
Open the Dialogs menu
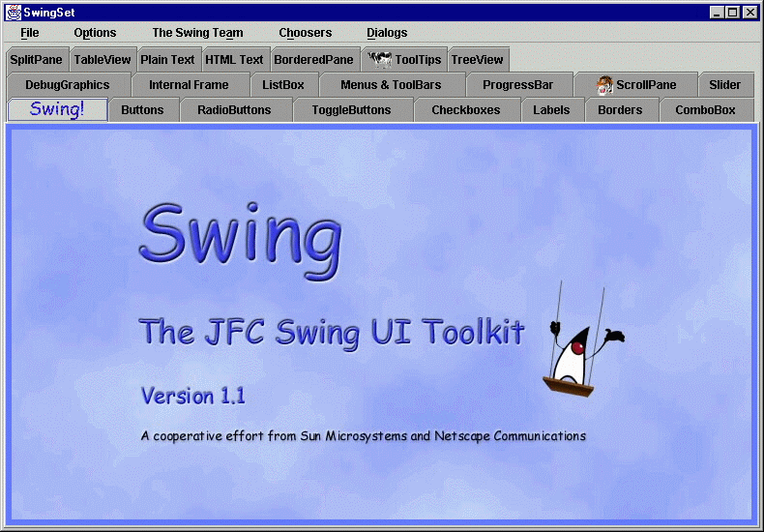(x=387, y=33)
